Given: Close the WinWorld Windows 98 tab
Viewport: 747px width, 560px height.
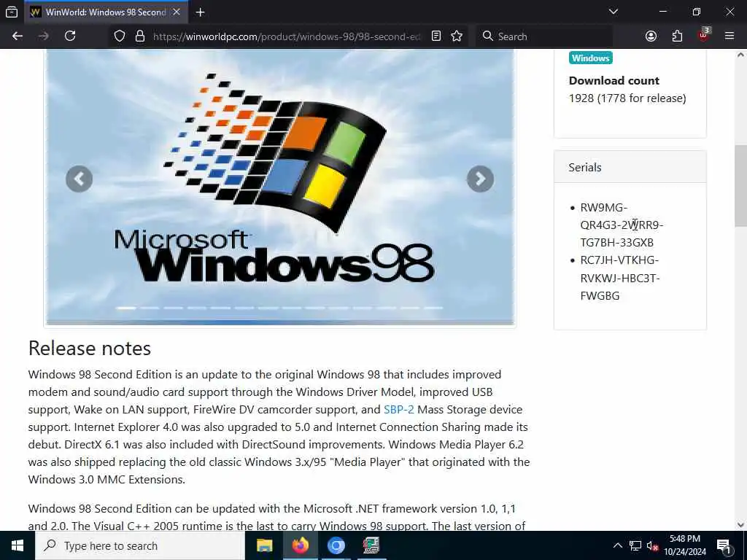Looking at the screenshot, I should tap(177, 12).
